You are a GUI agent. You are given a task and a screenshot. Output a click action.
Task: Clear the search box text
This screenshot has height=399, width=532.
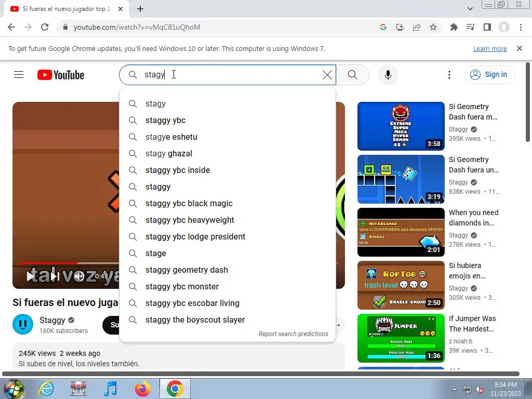tap(327, 75)
